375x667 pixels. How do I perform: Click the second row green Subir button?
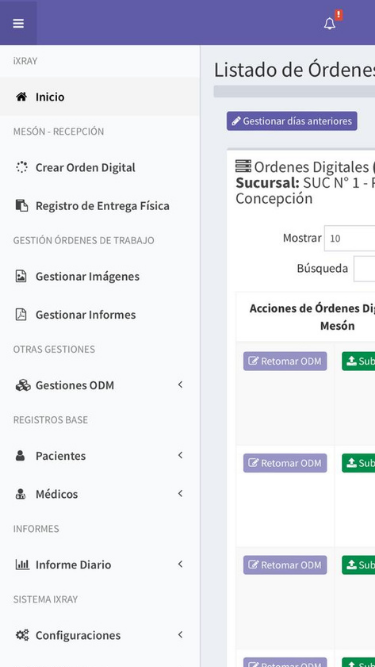tap(358, 463)
